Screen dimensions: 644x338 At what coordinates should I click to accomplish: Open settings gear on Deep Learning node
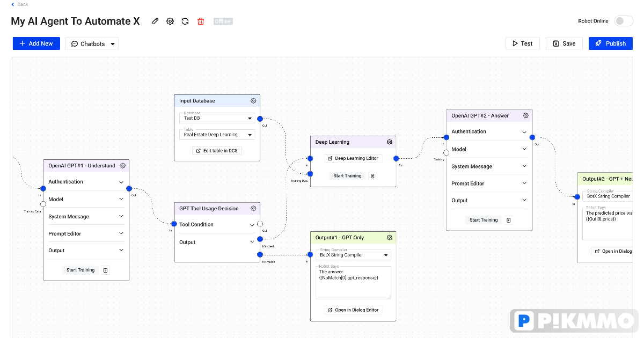pos(390,142)
